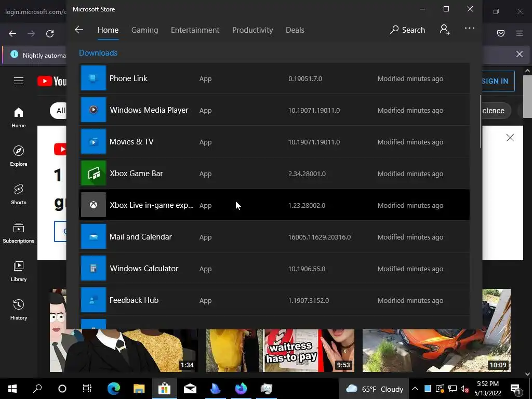Click the YouTube logo in browser
This screenshot has height=399, width=532.
pos(51,81)
